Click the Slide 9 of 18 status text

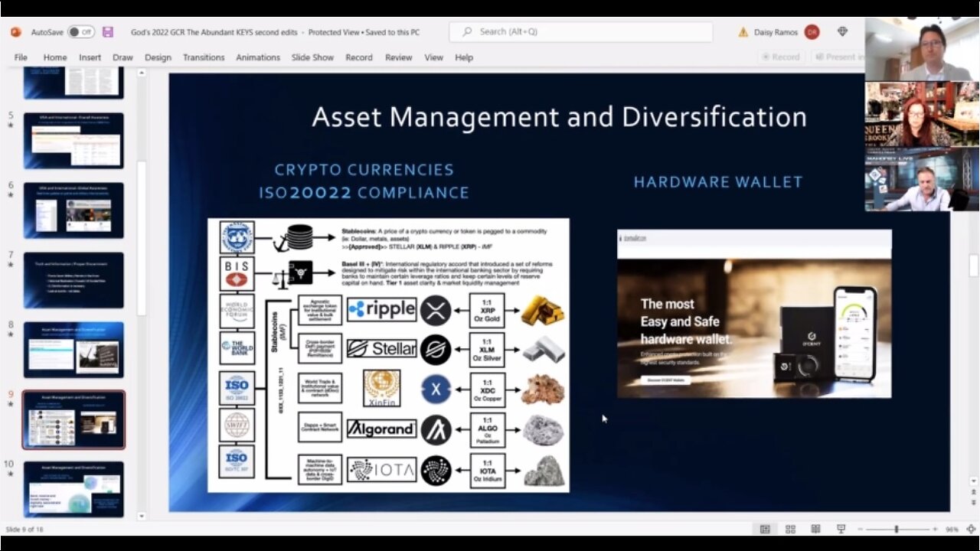click(x=24, y=529)
